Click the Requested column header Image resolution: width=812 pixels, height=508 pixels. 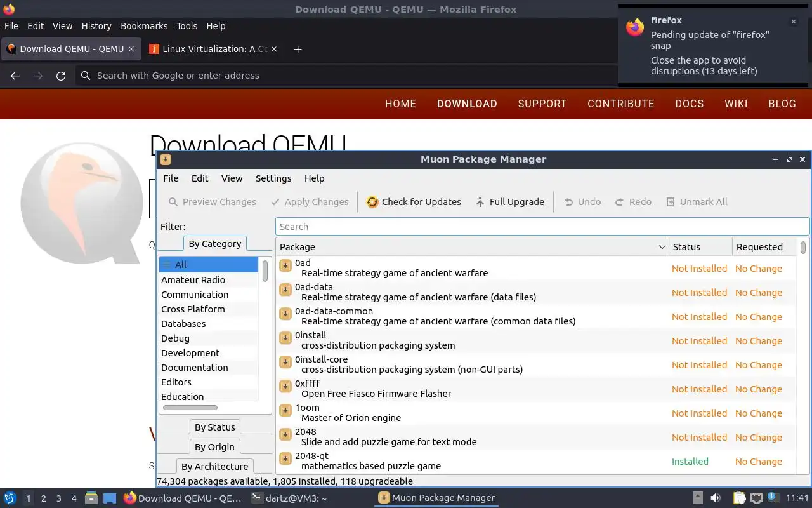764,247
